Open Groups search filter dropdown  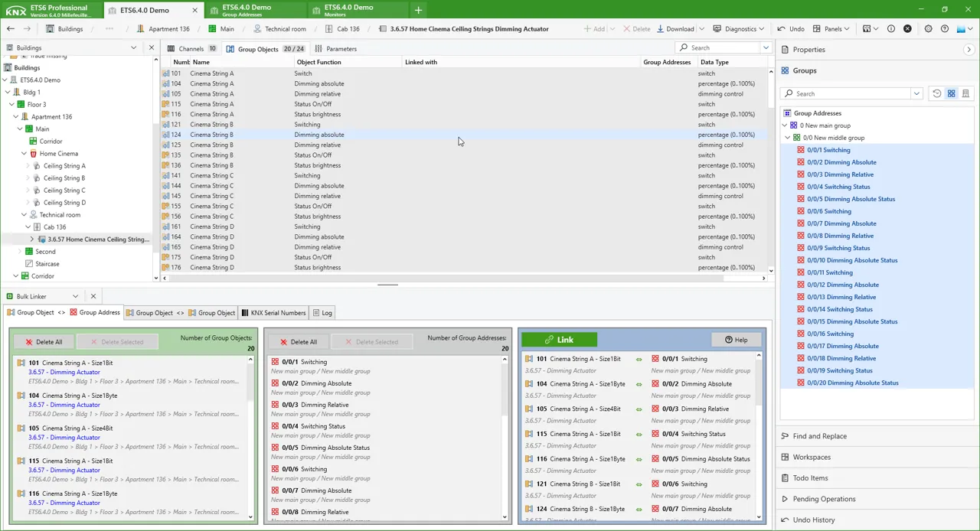[916, 93]
